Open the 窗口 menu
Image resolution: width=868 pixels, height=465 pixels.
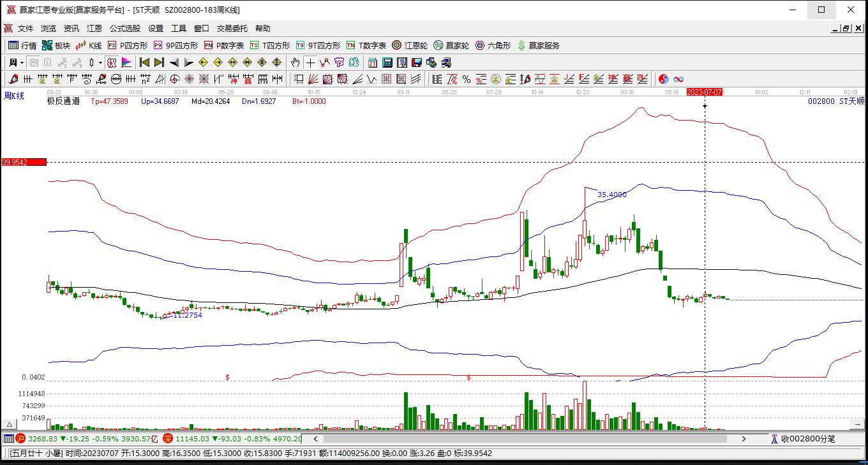[202, 29]
